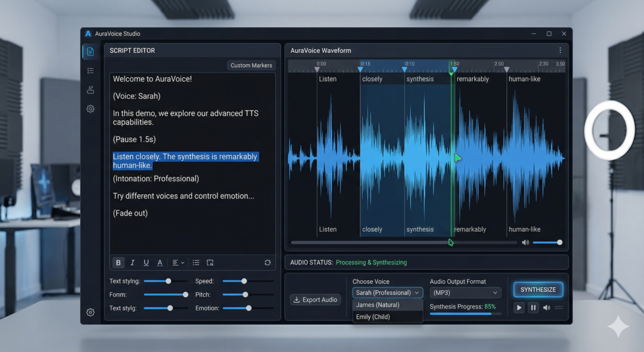Open the voice effects sidebar icon

(91, 90)
